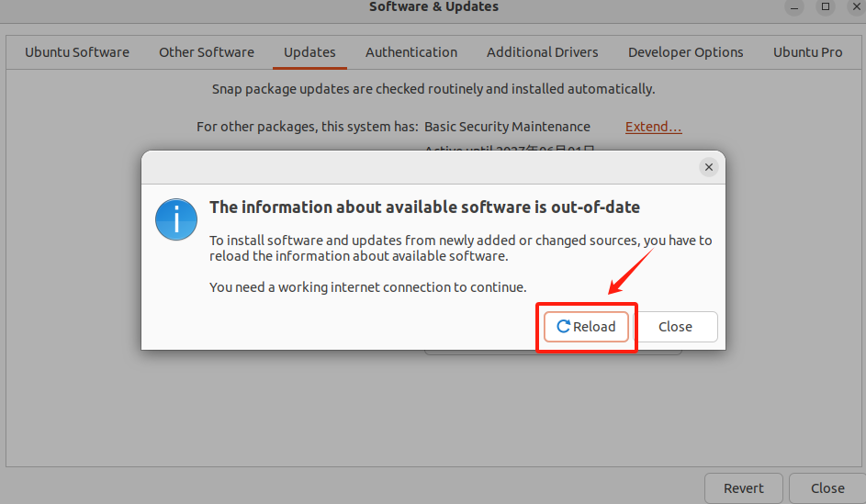Dismiss dialog with the X icon
The width and height of the screenshot is (866, 504).
709,167
